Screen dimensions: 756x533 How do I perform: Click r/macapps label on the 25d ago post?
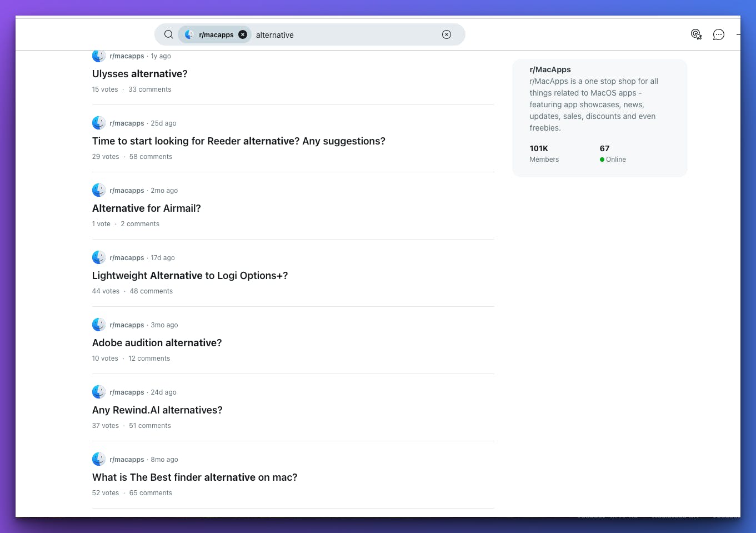coord(127,123)
